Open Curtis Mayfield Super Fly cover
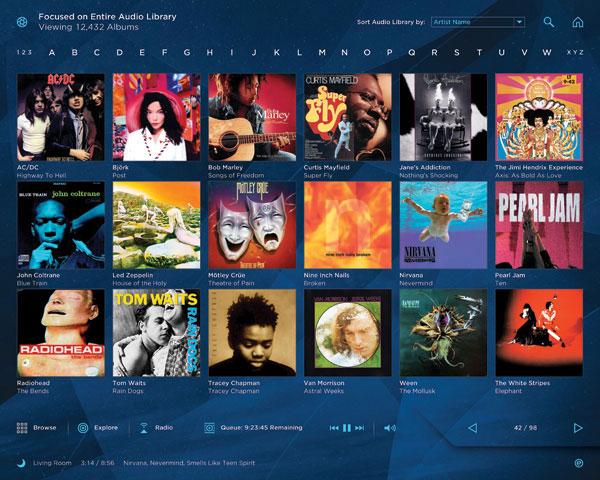Screen dimensions: 600x480 (x=348, y=117)
